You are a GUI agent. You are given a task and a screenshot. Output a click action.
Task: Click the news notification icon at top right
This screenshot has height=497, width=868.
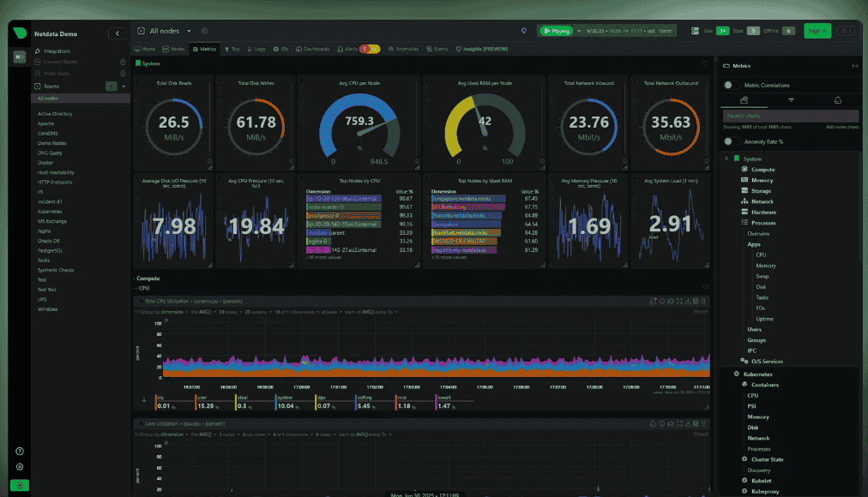pos(846,31)
